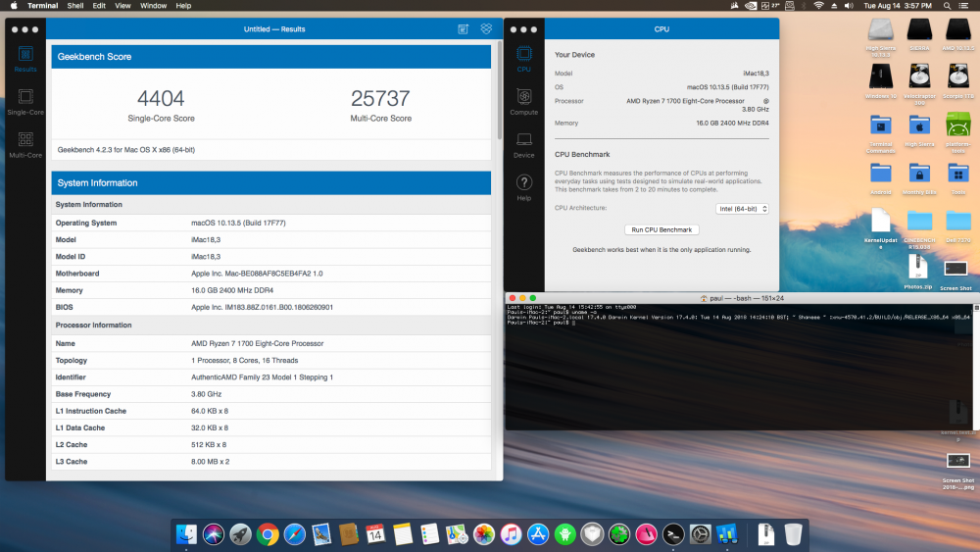Click the Topology value '1 Processor, 8 Cores, 16 Threads'
This screenshot has height=552, width=980.
244,360
